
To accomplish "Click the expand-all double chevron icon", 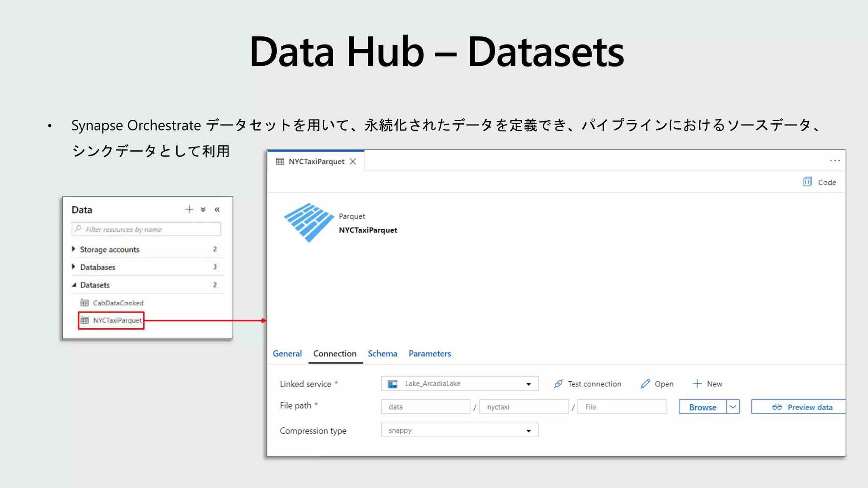I will click(x=203, y=209).
